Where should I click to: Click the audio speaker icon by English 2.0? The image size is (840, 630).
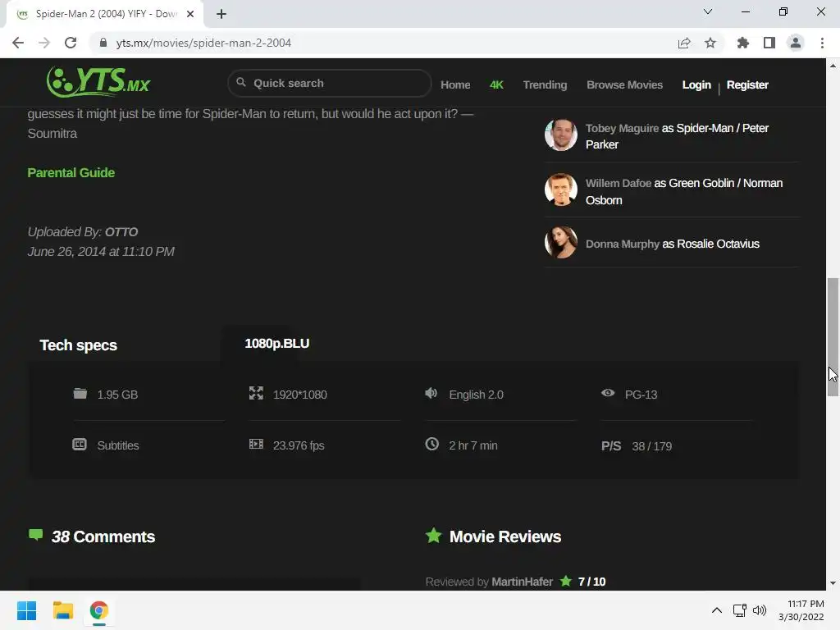coord(431,393)
